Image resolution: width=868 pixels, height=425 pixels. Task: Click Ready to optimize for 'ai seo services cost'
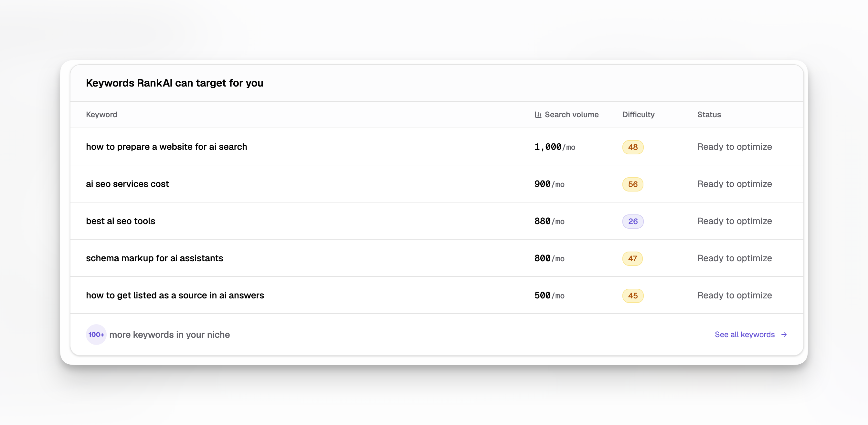(735, 184)
